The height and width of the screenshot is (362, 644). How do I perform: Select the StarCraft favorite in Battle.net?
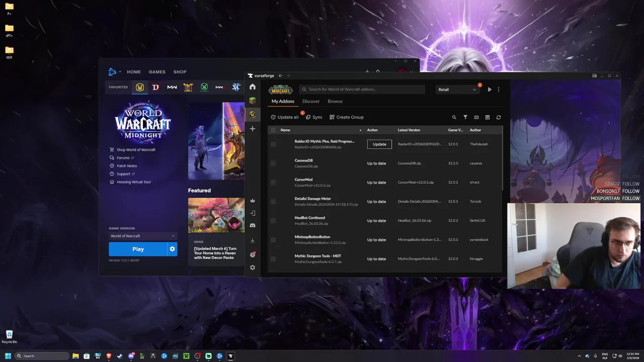(236, 87)
